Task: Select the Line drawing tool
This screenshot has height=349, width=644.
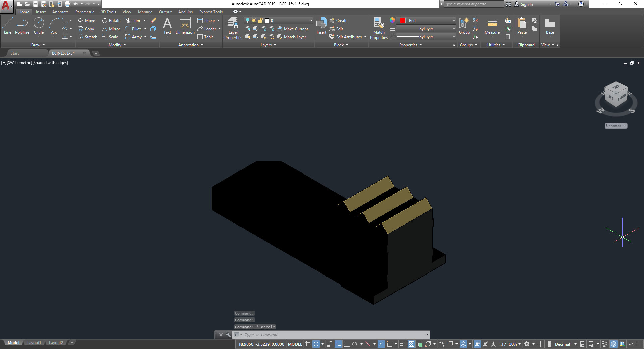Action: (7, 26)
